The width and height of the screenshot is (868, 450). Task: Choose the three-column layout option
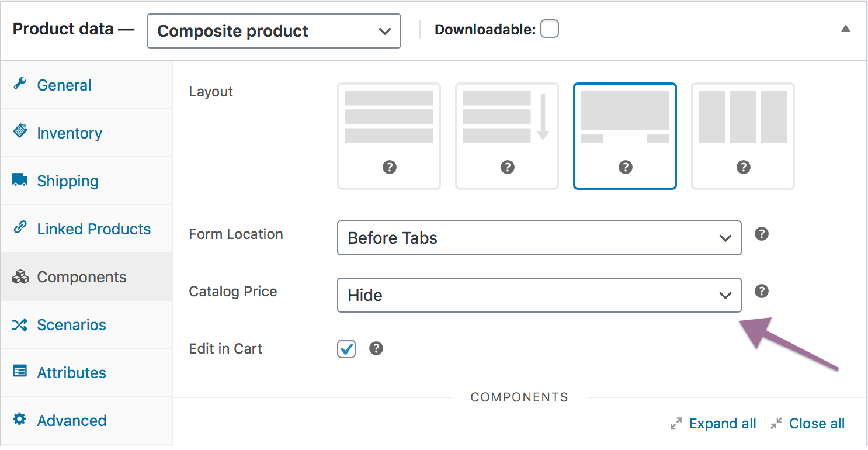pyautogui.click(x=743, y=136)
